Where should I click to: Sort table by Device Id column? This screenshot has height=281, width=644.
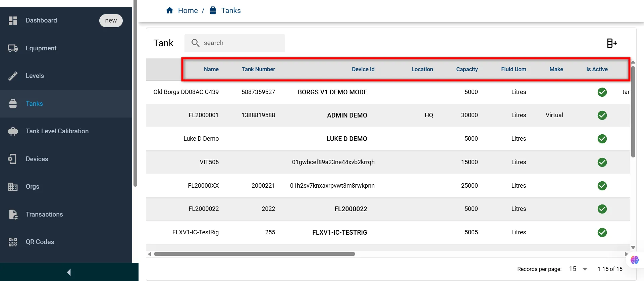click(363, 69)
